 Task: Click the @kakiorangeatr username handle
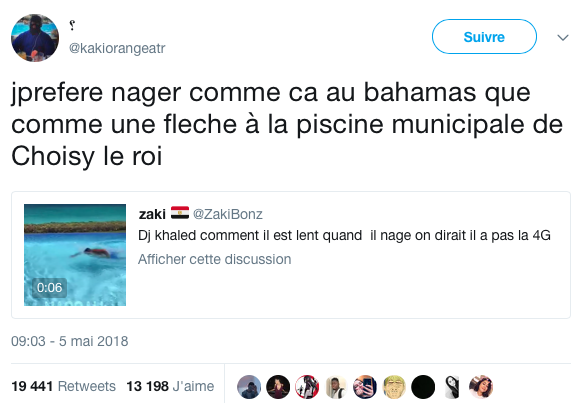(x=117, y=48)
